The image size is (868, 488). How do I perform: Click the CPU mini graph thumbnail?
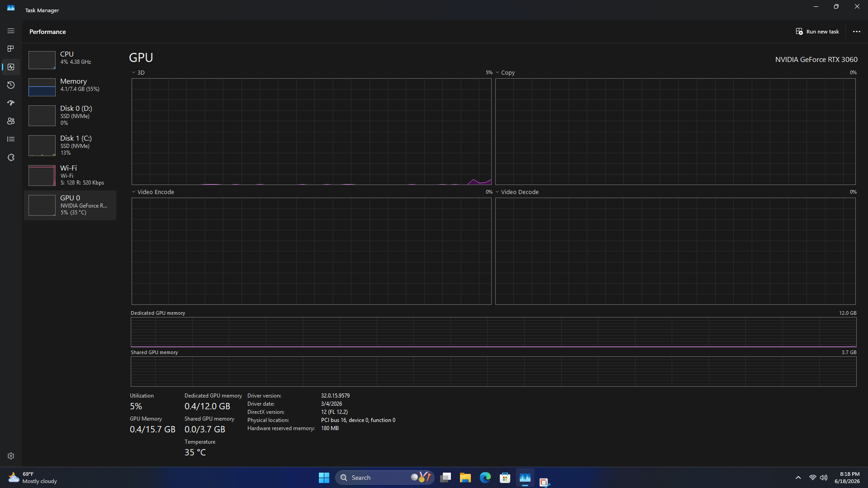(42, 60)
